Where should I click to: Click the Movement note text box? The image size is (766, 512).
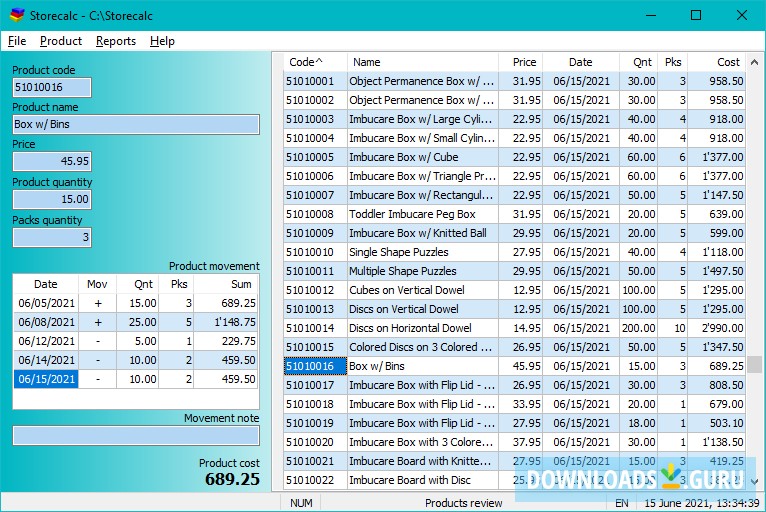point(135,436)
